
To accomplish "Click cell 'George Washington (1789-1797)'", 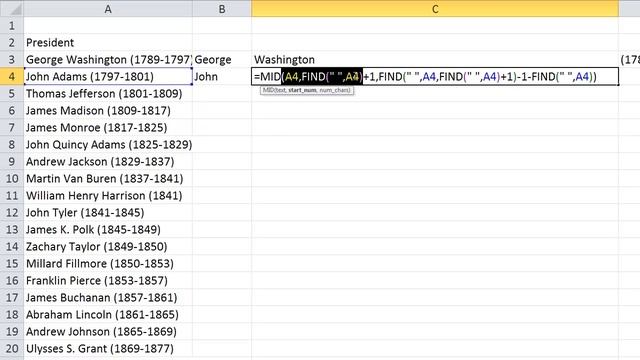I will (108, 60).
